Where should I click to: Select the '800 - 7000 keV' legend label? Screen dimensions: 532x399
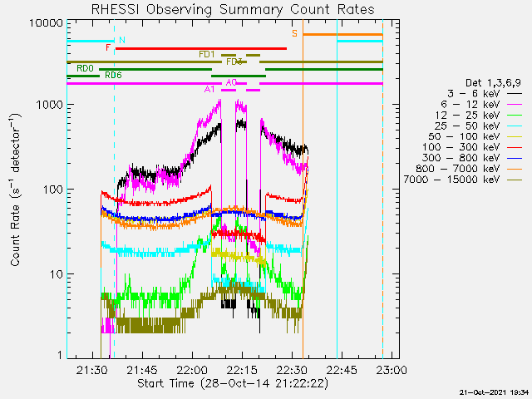click(x=458, y=169)
